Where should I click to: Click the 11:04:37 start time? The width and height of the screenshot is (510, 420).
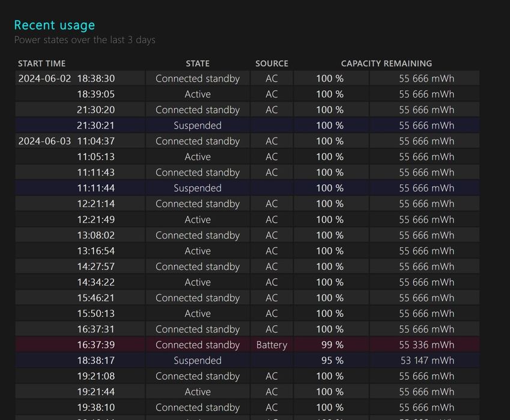[x=96, y=141]
